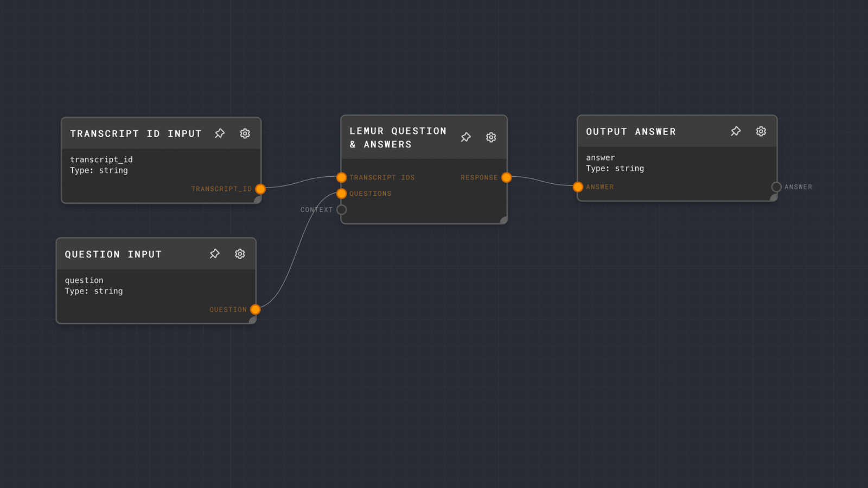Click 'Type: string' in Question Input node
The image size is (868, 488).
94,291
